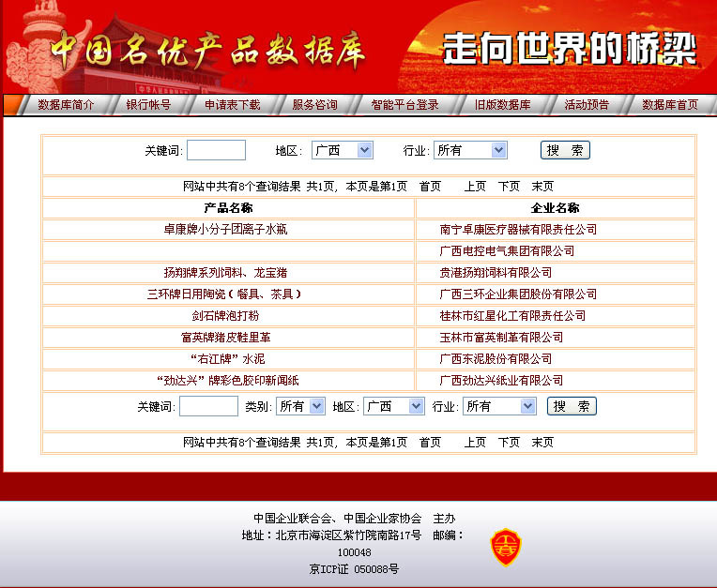Open 申请表下载 navigation item
Viewport: 717px width, 588px height.
[233, 105]
